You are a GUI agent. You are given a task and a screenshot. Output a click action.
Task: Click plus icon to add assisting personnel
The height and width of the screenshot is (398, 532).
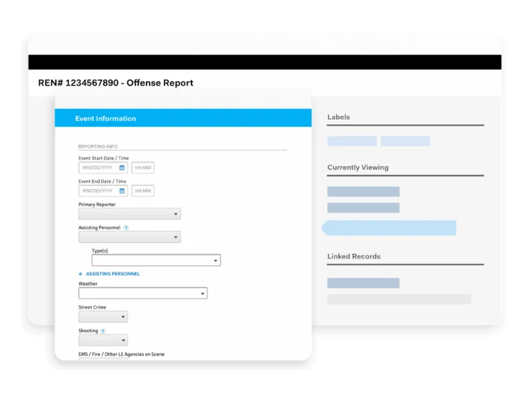pos(80,274)
